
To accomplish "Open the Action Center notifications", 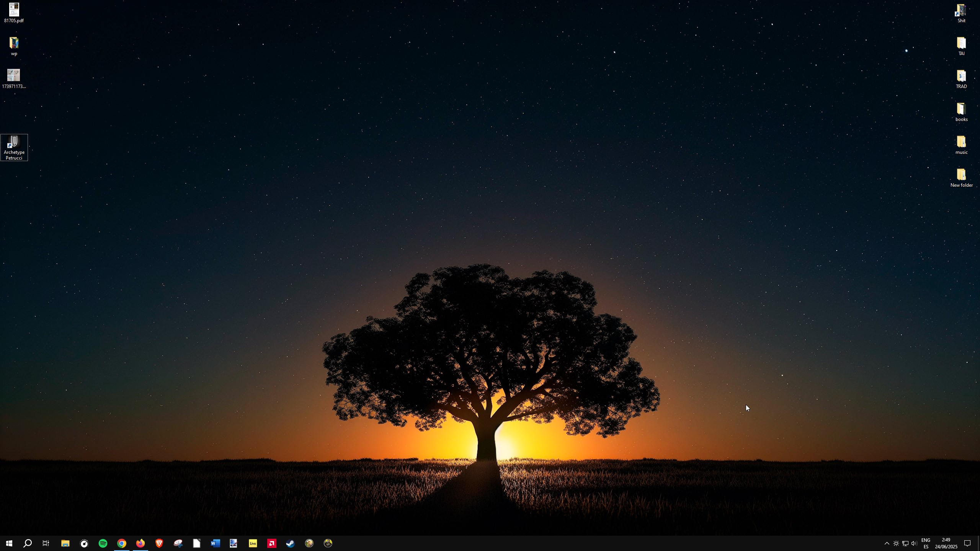I will tap(967, 543).
